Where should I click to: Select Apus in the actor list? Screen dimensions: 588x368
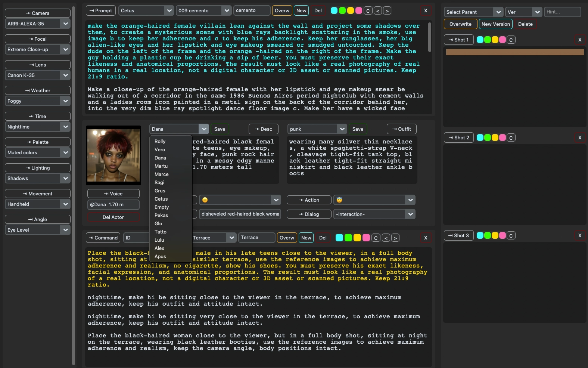[160, 257]
